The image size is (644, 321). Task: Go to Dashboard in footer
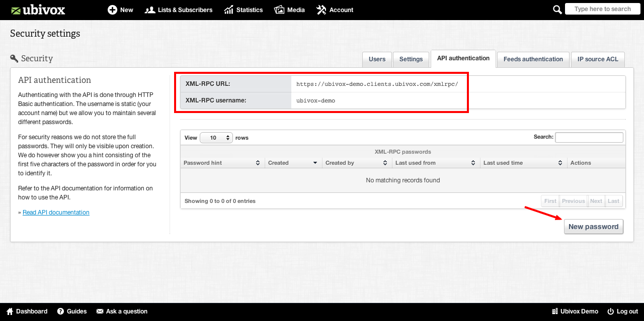pos(27,311)
